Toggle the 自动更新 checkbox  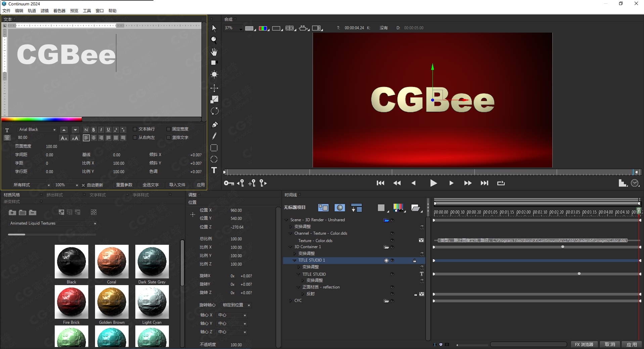click(83, 185)
